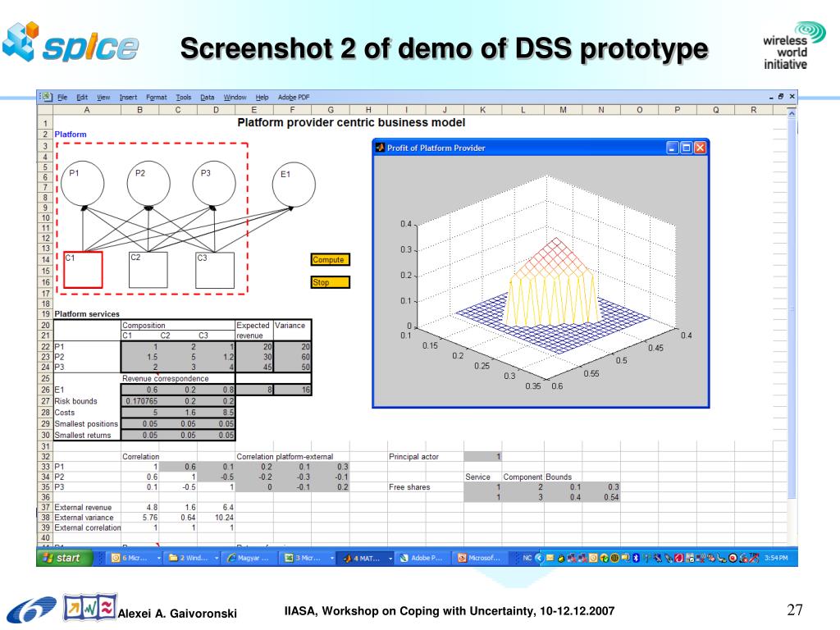840x630 pixels.
Task: Open the File menu
Action: pyautogui.click(x=62, y=97)
